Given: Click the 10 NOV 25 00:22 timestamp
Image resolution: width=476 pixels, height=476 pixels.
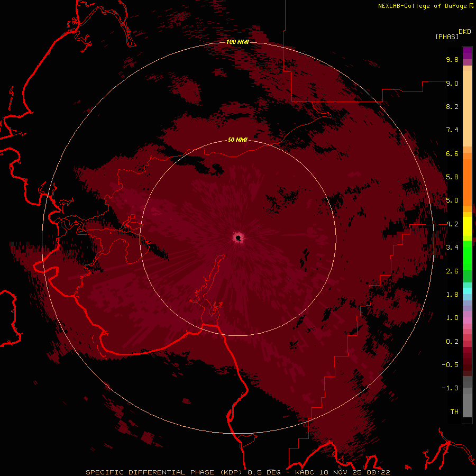Looking at the screenshot, I should point(355,472).
